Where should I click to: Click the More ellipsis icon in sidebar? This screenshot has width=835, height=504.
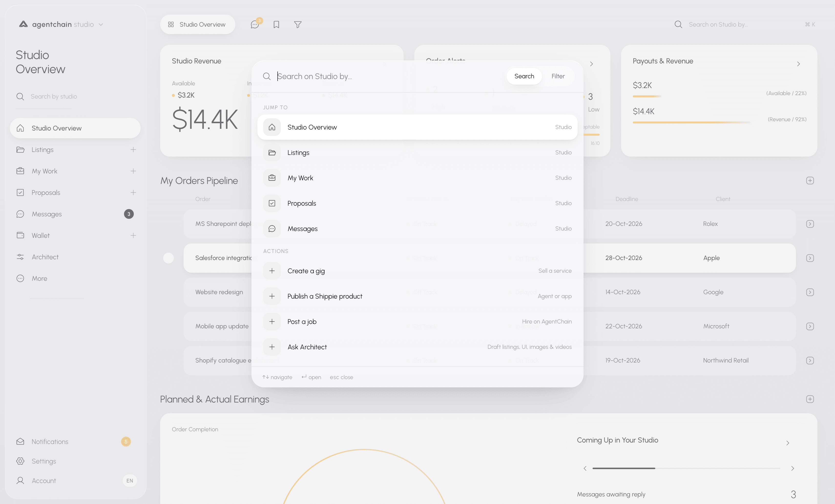(x=20, y=278)
